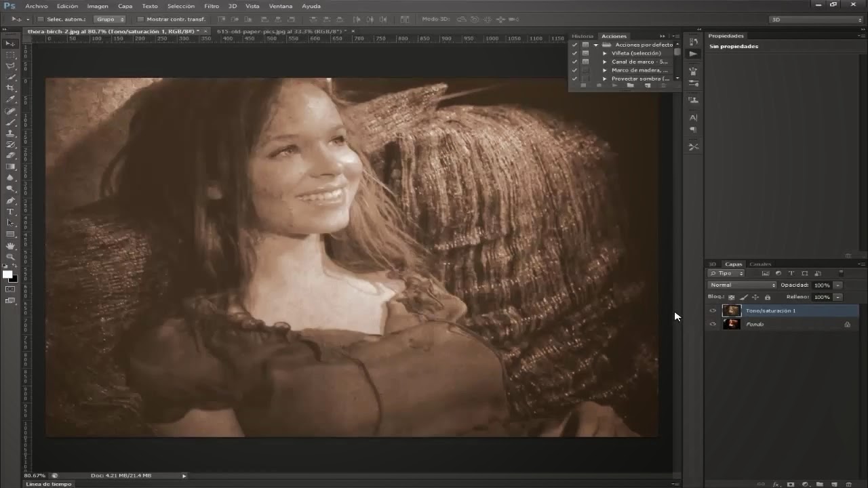Viewport: 868px width, 488px height.
Task: Hide the Fondo layer
Action: [713, 324]
